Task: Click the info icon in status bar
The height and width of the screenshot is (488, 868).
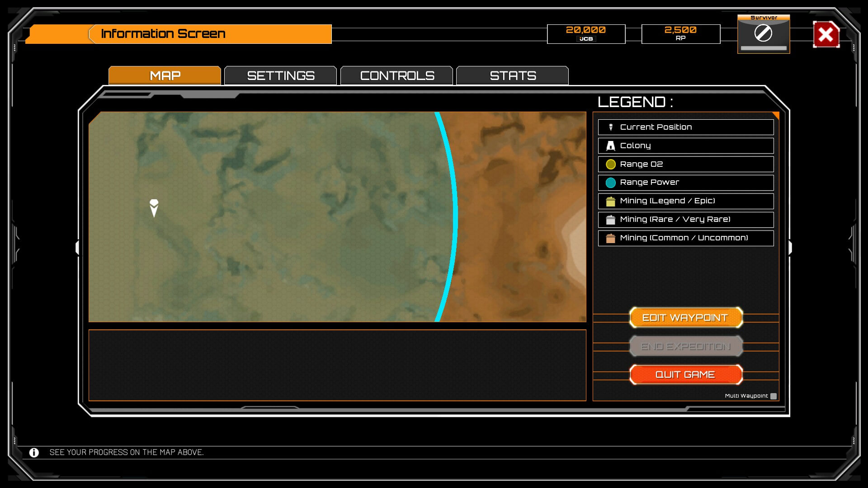Action: point(34,452)
